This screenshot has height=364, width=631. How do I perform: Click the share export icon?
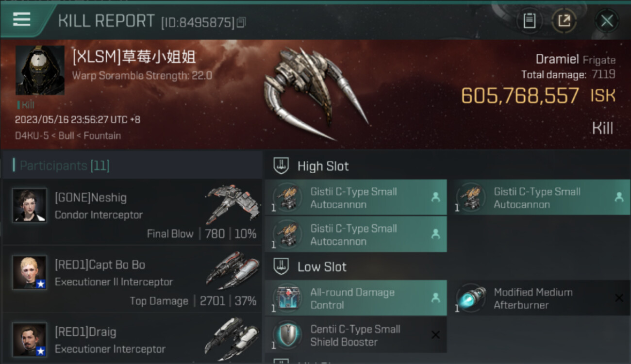(x=564, y=21)
